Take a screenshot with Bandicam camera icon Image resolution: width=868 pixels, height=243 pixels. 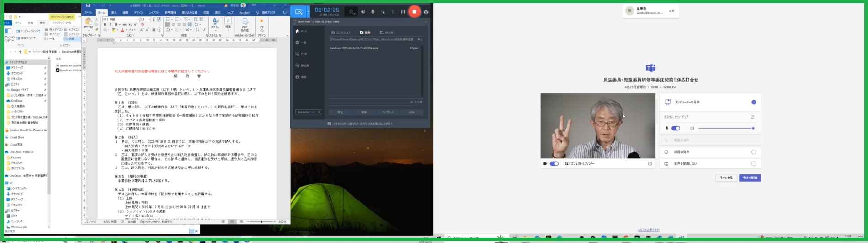click(x=426, y=12)
